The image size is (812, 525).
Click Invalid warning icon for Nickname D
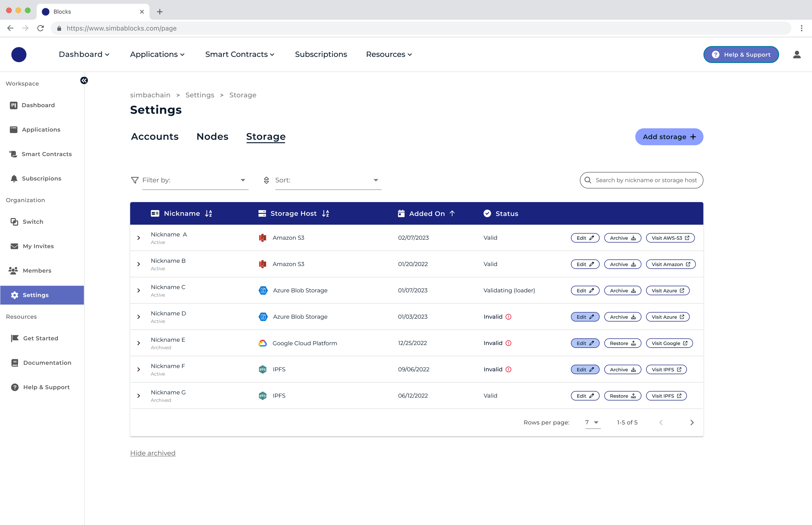coord(508,317)
